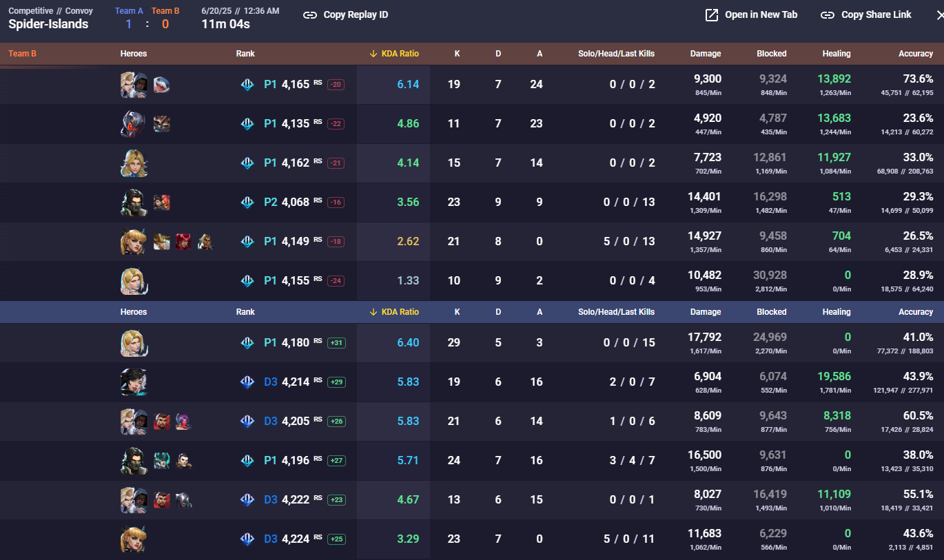Click the 6.14 KDA ratio value
The image size is (944, 560).
coord(408,85)
